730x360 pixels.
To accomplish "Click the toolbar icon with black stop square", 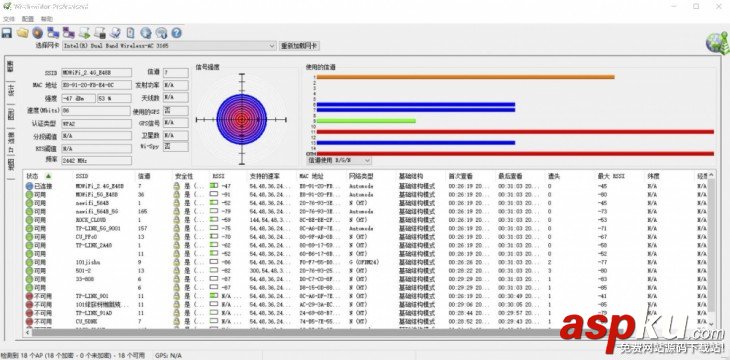I will (100, 33).
